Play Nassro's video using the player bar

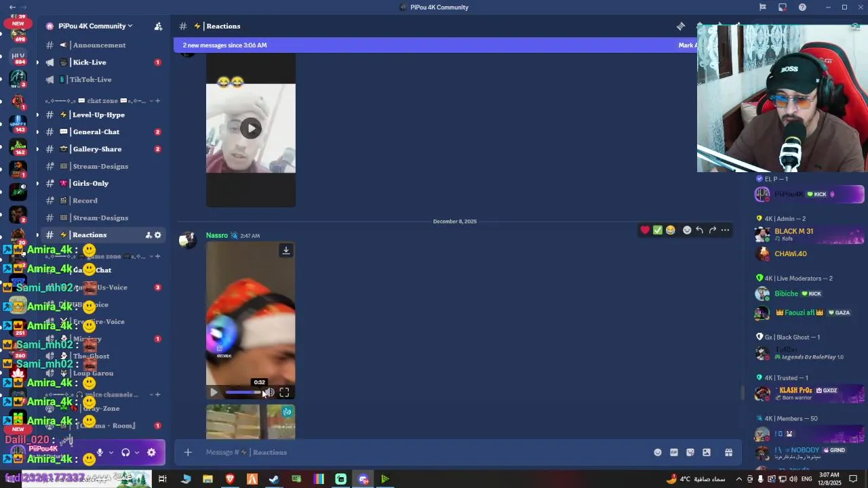click(214, 392)
